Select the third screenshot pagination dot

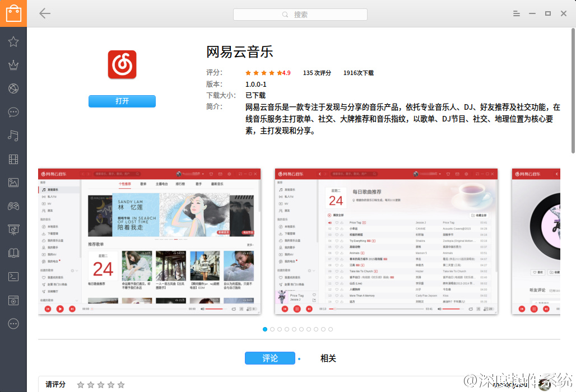coord(280,329)
